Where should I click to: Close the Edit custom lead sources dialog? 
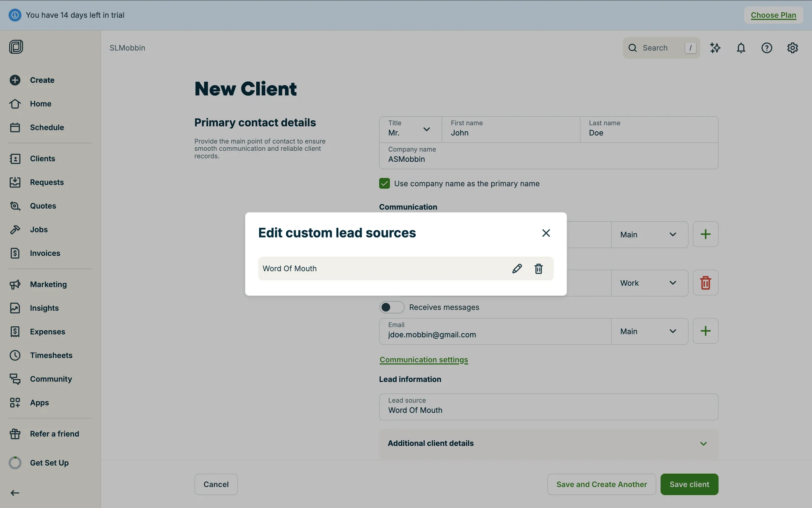click(546, 233)
